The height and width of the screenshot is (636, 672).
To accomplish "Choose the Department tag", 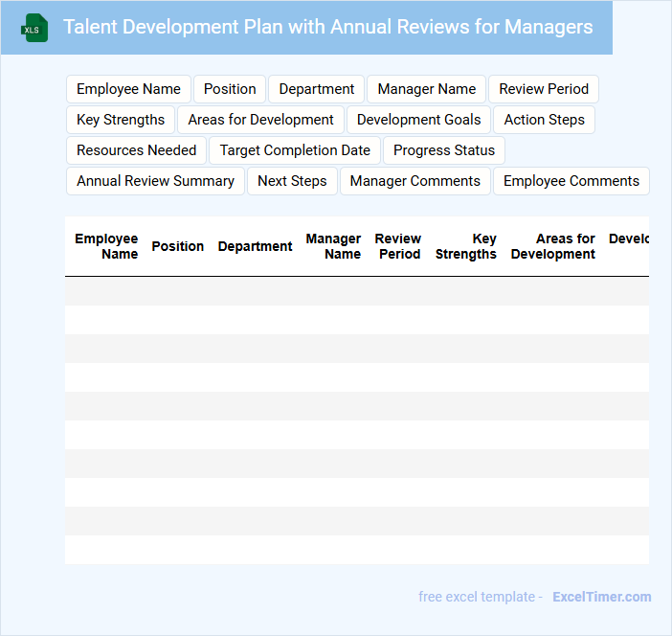I will pyautogui.click(x=316, y=89).
